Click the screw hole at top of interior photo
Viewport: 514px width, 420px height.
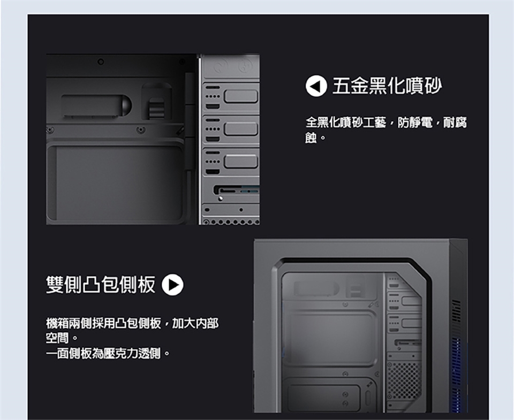(101, 62)
